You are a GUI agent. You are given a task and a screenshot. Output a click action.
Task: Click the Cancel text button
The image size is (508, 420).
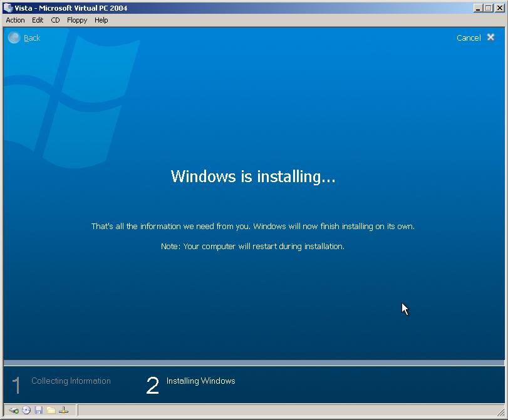[469, 38]
